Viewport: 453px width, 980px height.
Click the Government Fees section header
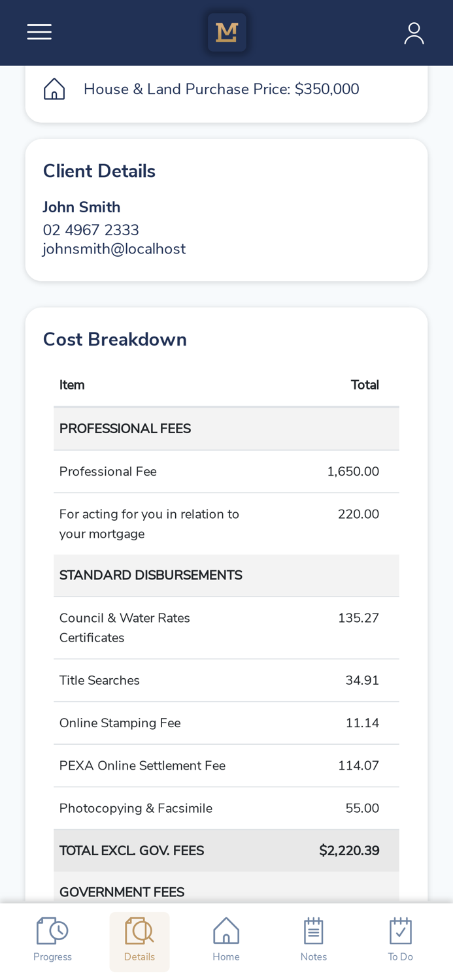point(122,892)
